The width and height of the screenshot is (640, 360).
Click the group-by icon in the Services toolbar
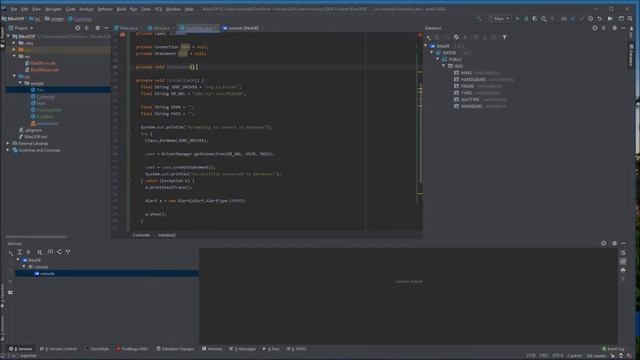click(x=40, y=252)
